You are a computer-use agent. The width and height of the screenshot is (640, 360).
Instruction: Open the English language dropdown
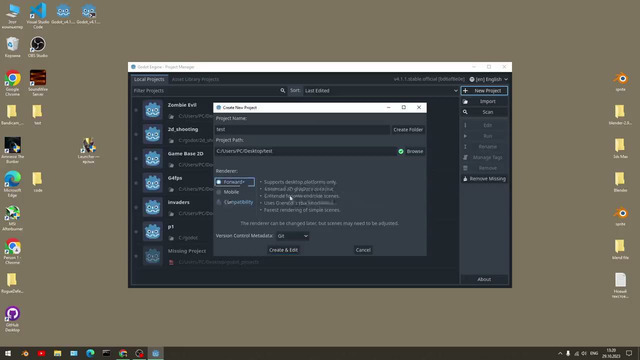click(x=489, y=79)
